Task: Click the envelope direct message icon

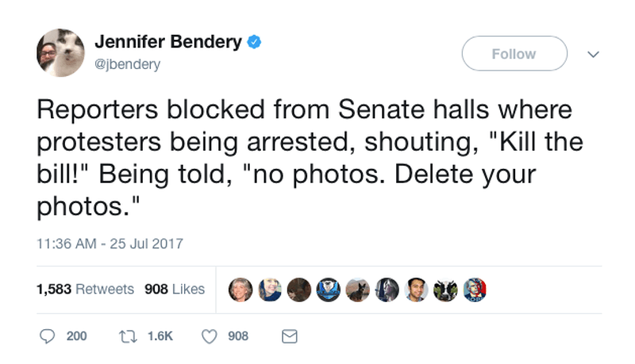Action: (290, 336)
